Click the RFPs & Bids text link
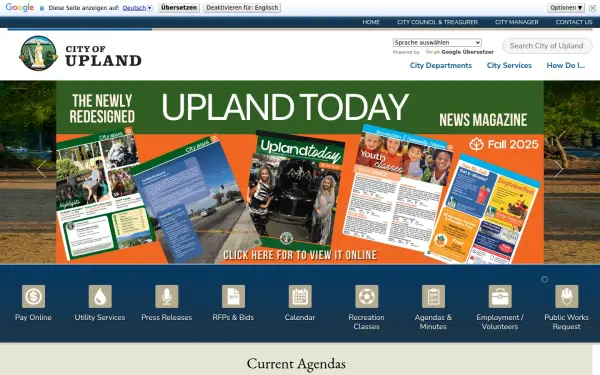600x375 pixels. coord(233,317)
